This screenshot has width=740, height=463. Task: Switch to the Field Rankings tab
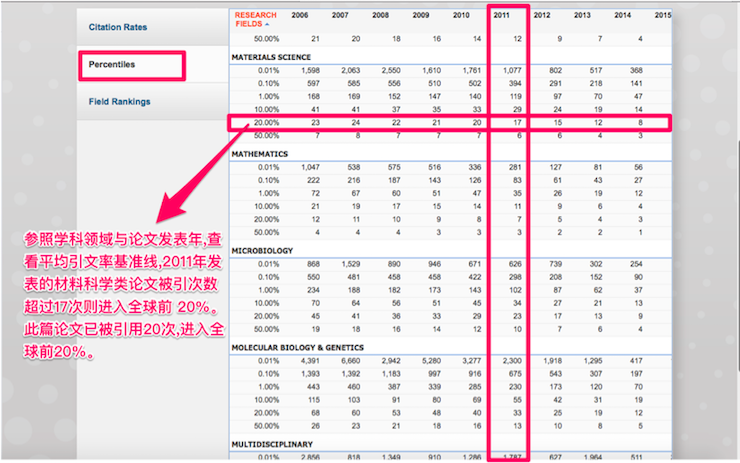120,102
